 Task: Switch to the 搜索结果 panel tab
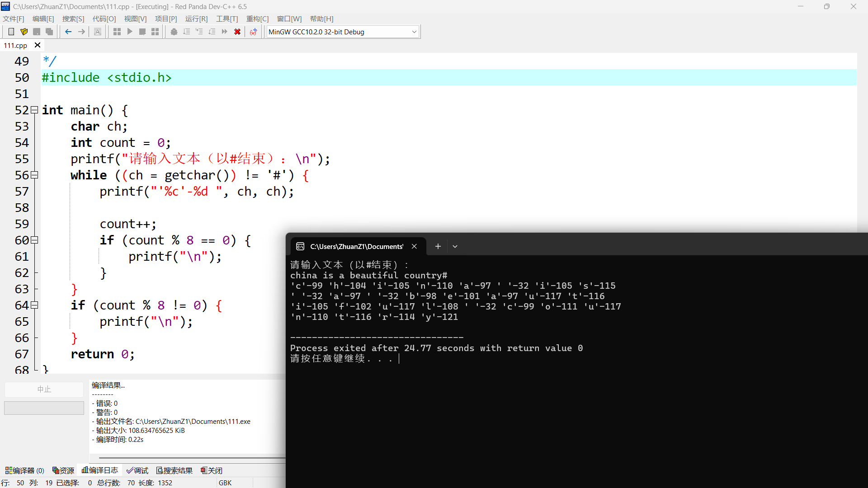pyautogui.click(x=175, y=470)
